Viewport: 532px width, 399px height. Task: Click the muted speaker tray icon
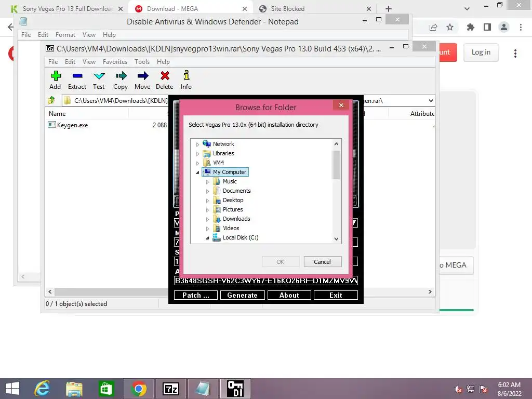tap(458, 389)
